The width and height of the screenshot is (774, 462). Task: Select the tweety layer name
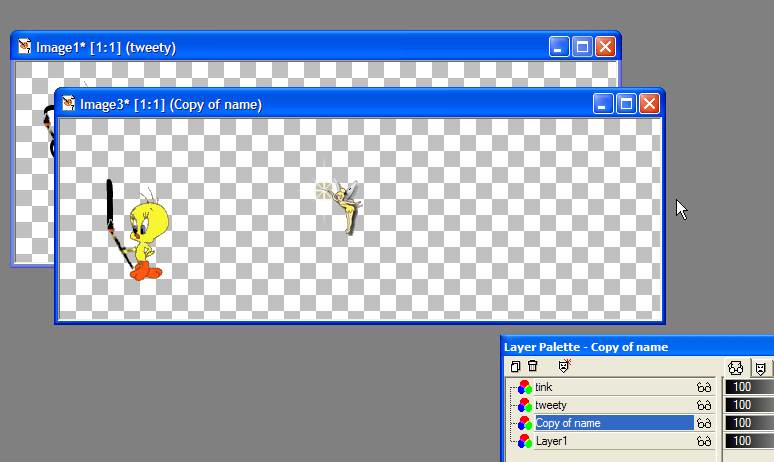click(551, 405)
